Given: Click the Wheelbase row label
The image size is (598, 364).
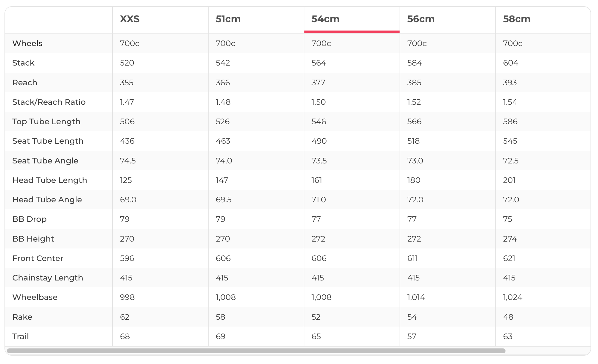Looking at the screenshot, I should click(x=35, y=297).
